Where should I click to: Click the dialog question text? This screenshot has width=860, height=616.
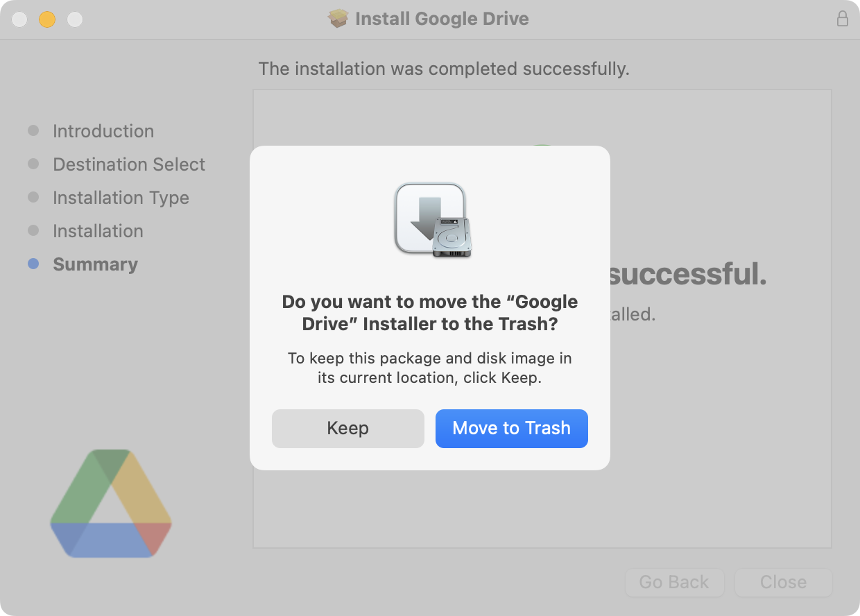tap(429, 312)
